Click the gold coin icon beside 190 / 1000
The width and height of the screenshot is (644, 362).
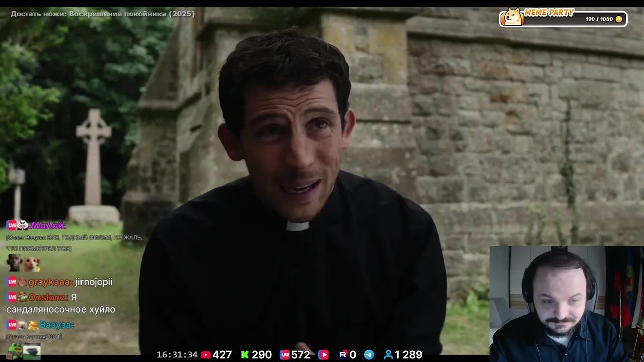(619, 19)
